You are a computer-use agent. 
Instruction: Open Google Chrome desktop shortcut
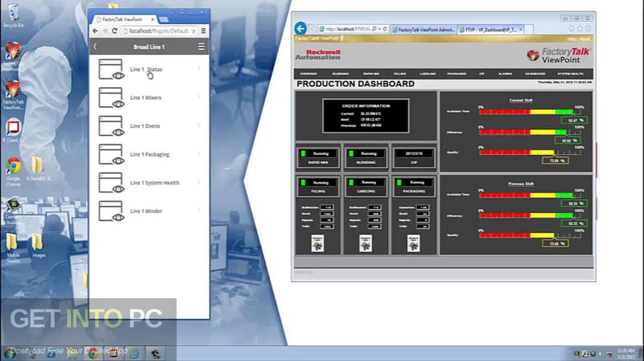point(13,171)
